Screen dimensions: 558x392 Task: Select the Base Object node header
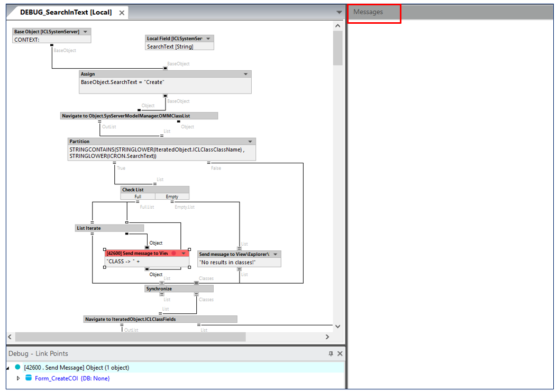click(52, 32)
